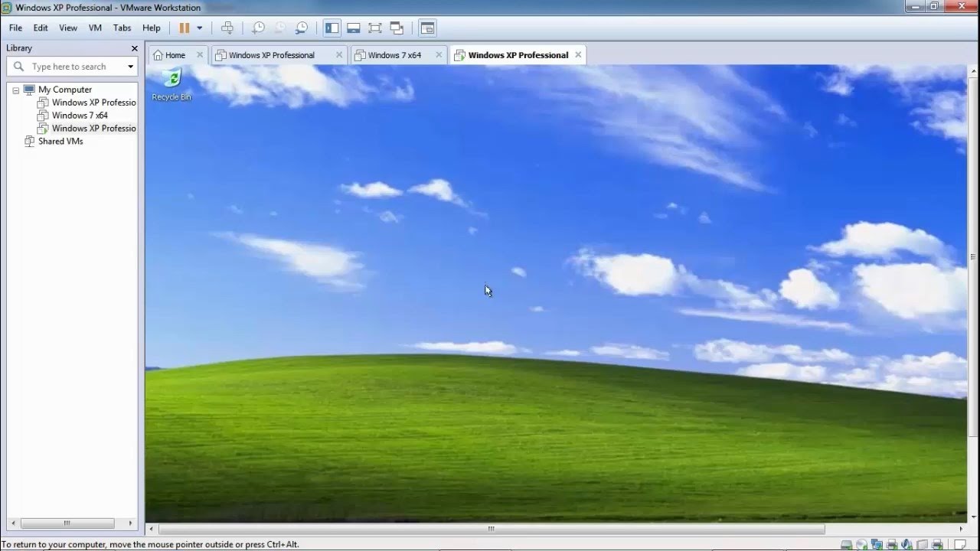Click the VM view horizontal scrollbar thumb
980x551 pixels.
(x=492, y=528)
